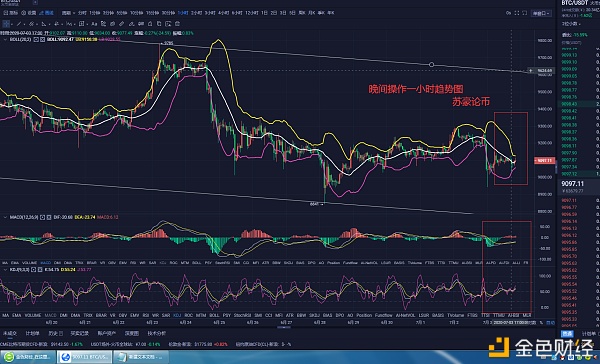The height and width of the screenshot is (364, 600).
Task: Select RSI in KDJ panel's indicator bar
Action: click(x=145, y=315)
